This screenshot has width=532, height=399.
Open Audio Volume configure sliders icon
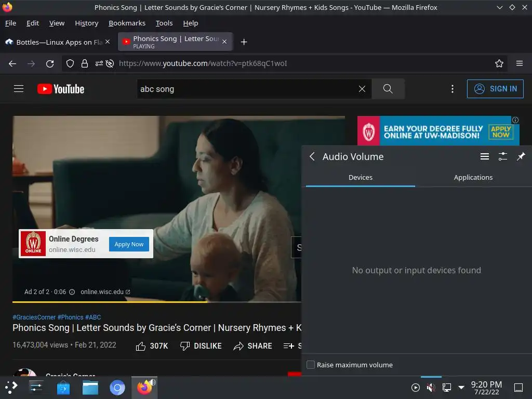click(x=502, y=156)
